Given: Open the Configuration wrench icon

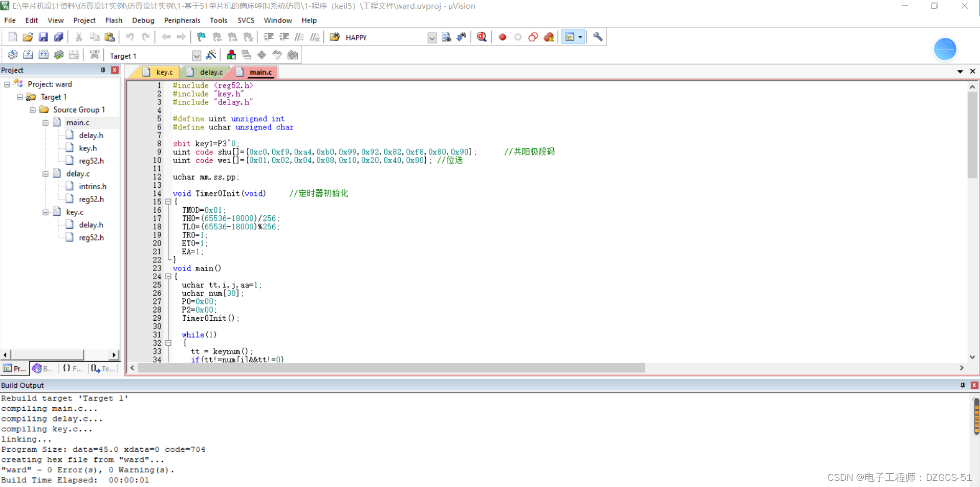Looking at the screenshot, I should point(598,37).
